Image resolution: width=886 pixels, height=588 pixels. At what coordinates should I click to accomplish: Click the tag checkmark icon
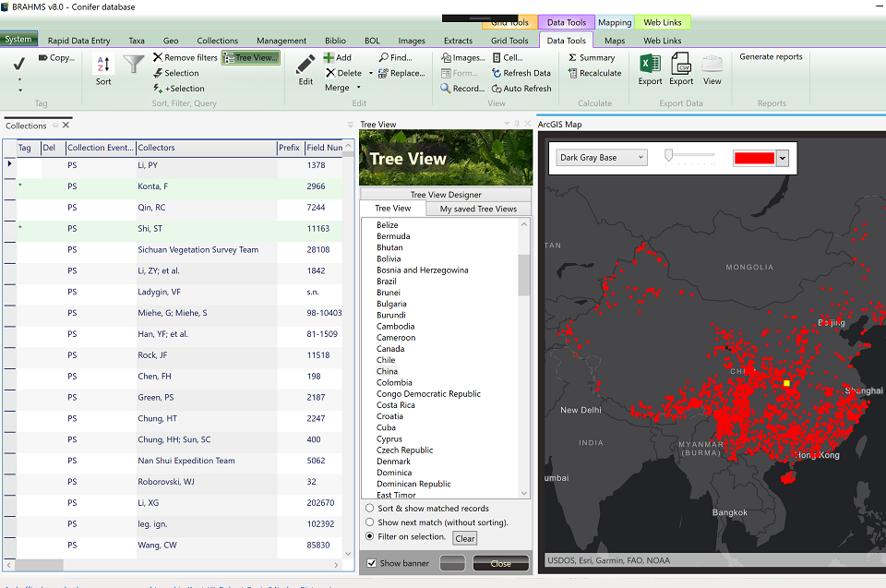coord(18,64)
